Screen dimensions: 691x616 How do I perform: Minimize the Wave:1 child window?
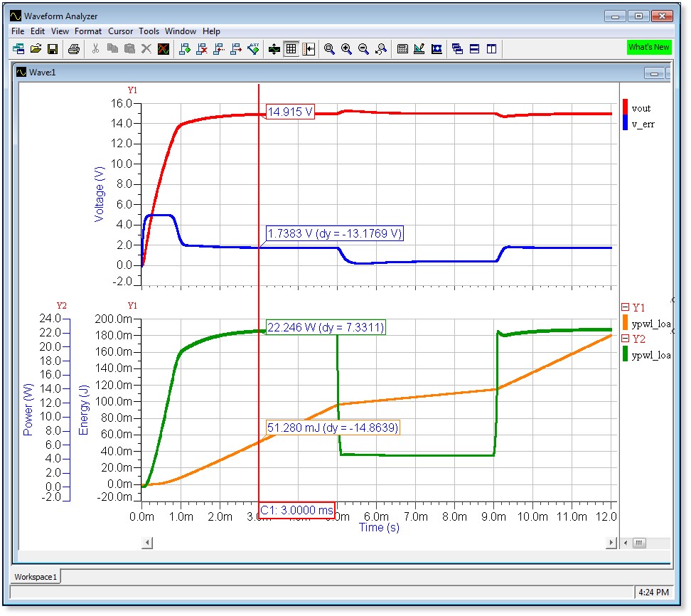pyautogui.click(x=654, y=73)
